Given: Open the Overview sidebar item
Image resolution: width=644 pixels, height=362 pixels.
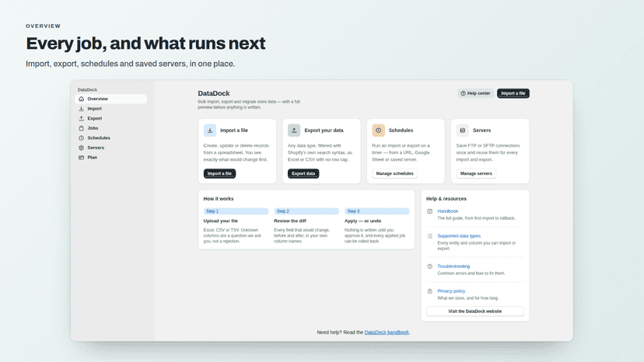Looking at the screenshot, I should [111, 99].
